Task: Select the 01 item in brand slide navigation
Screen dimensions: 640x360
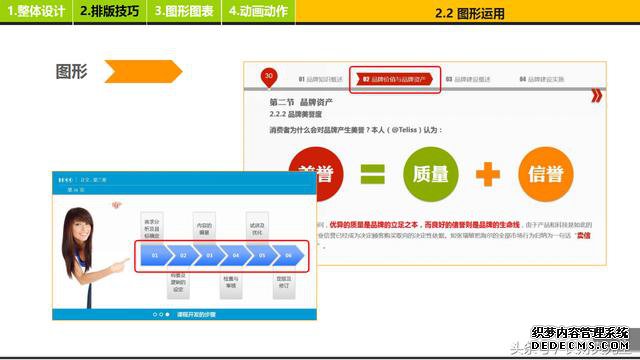Action: point(320,79)
